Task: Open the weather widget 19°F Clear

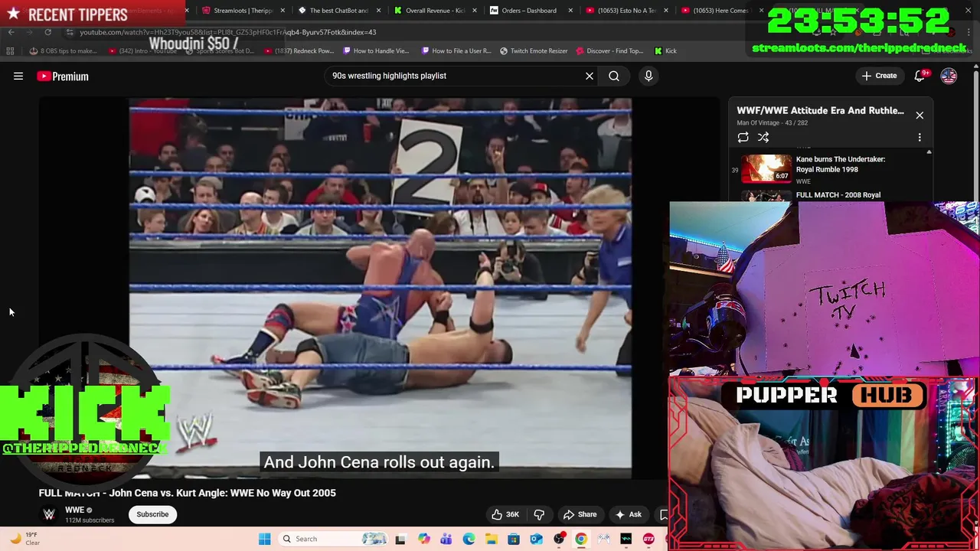Action: [23, 539]
